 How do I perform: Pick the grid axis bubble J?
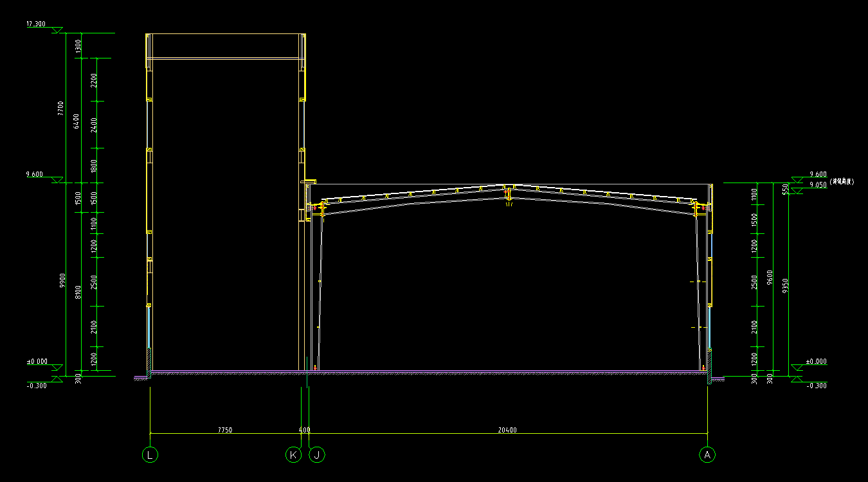[x=317, y=455]
